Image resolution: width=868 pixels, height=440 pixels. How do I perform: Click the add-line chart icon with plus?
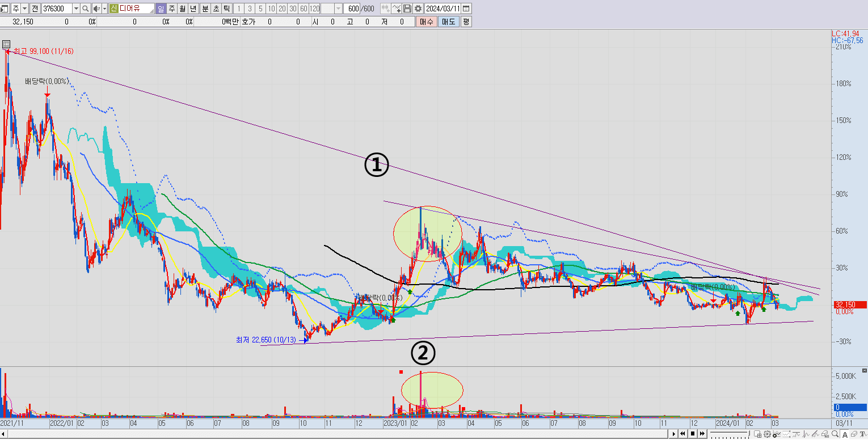click(x=396, y=9)
